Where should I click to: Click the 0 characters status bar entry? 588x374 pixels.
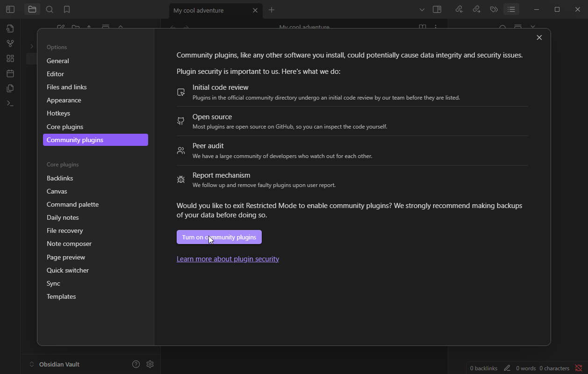pos(554,368)
